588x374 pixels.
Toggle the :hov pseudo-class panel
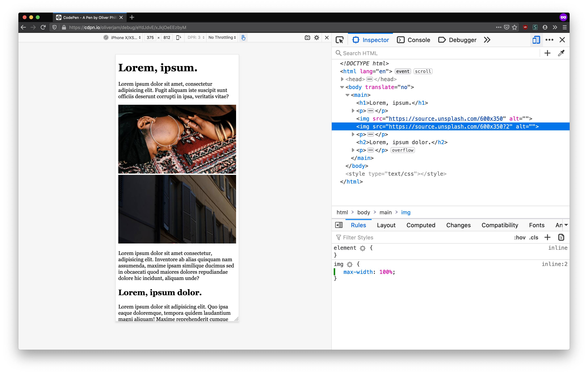click(x=520, y=237)
